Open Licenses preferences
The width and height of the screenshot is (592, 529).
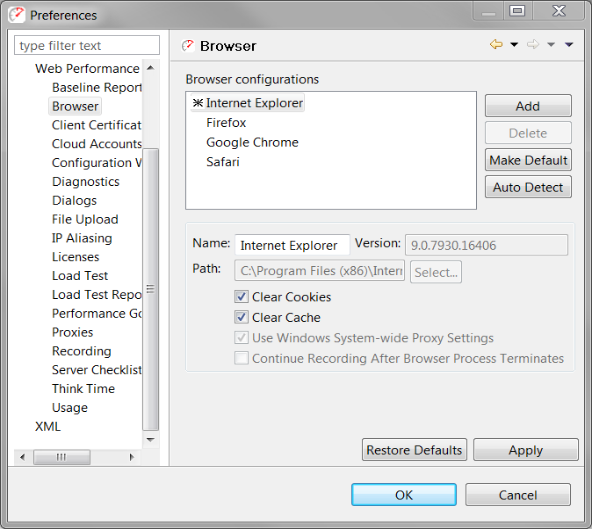coord(76,257)
